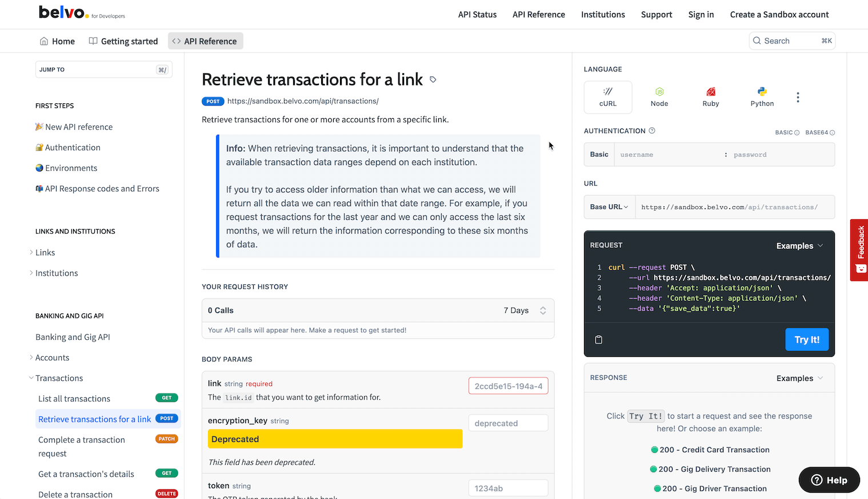Open the Feedback side tab
The image size is (868, 499).
(859, 250)
